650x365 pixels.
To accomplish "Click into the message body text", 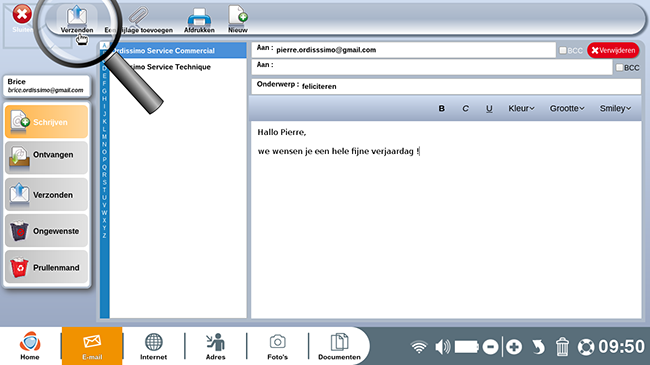I will coord(446,220).
